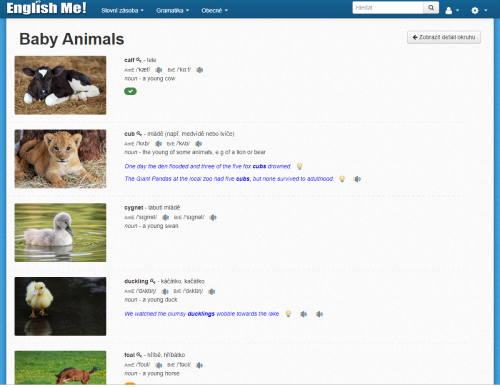
Task: Click the magnifier icon beside calf
Action: point(139,60)
